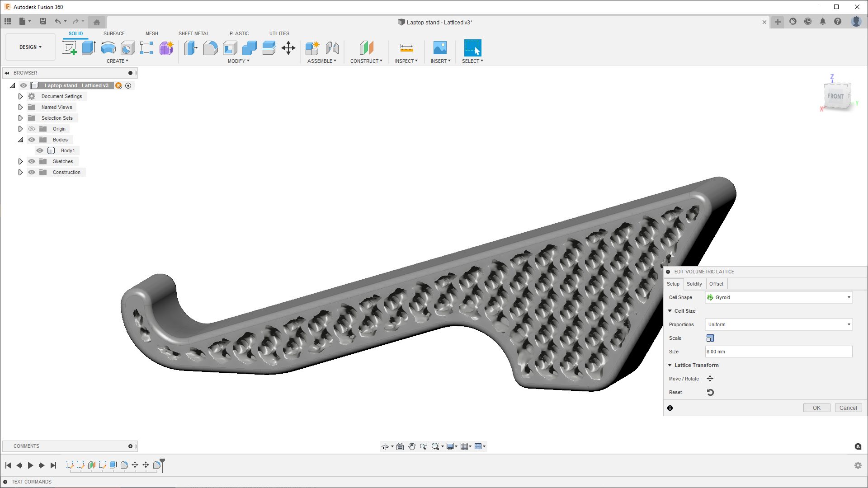Toggle visibility of the Sketches folder
This screenshot has height=488, width=868.
tap(32, 161)
